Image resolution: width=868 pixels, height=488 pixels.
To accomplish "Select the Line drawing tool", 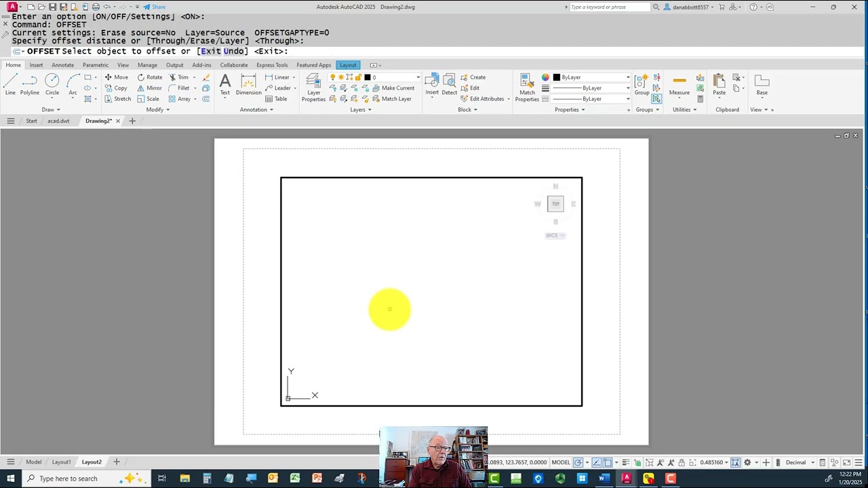I will [10, 84].
